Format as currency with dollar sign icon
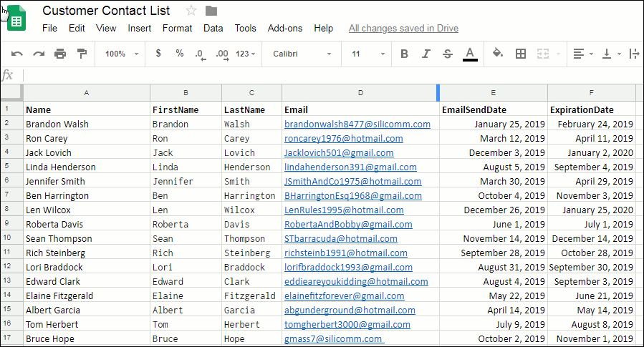This screenshot has width=644, height=347. (158, 54)
